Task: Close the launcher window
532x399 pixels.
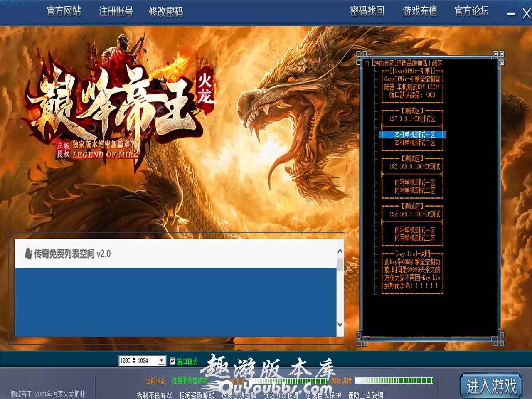Action: click(526, 13)
